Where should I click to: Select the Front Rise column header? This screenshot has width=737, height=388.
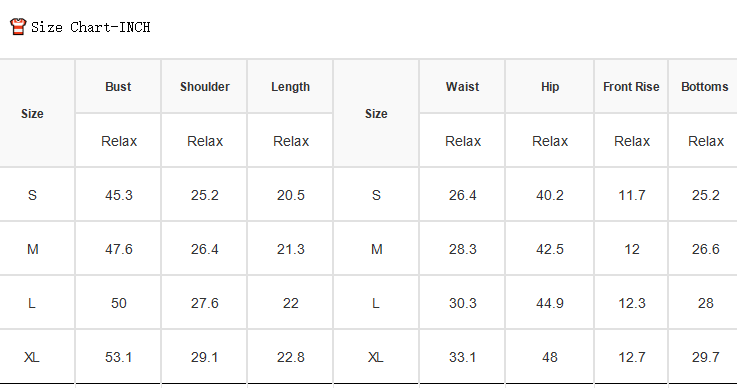[x=631, y=87]
